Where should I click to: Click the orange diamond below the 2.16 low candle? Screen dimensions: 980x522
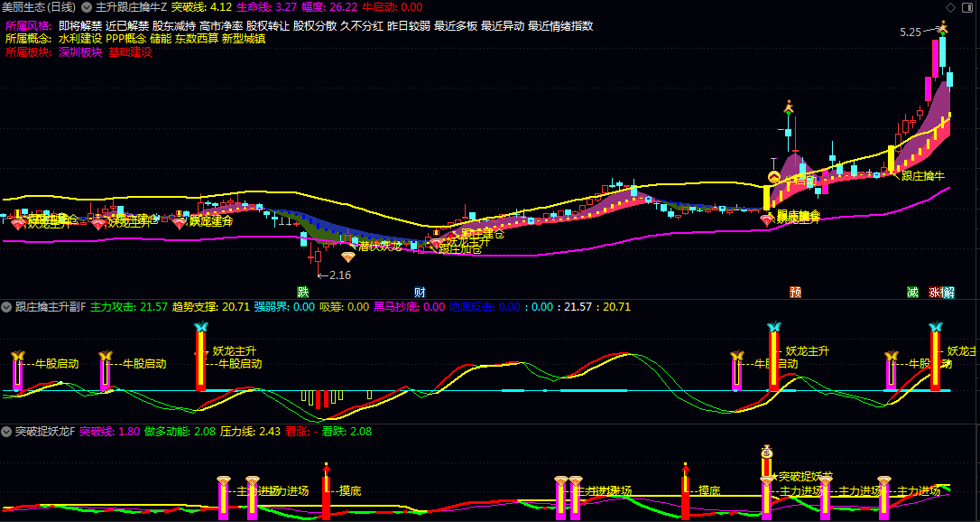348,257
